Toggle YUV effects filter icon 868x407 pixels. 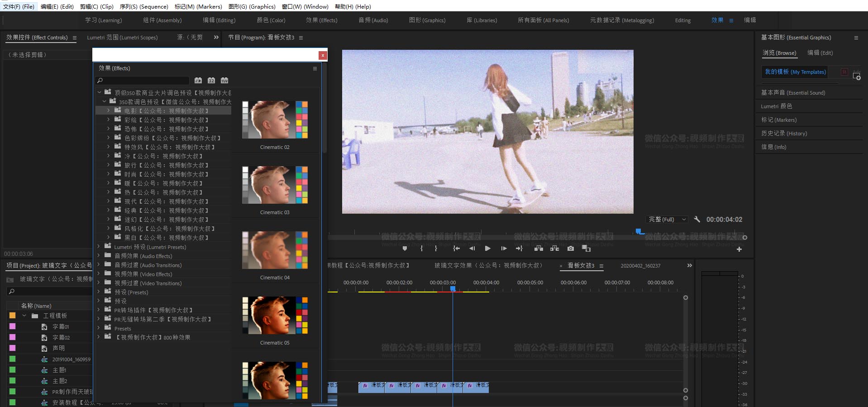click(x=224, y=81)
